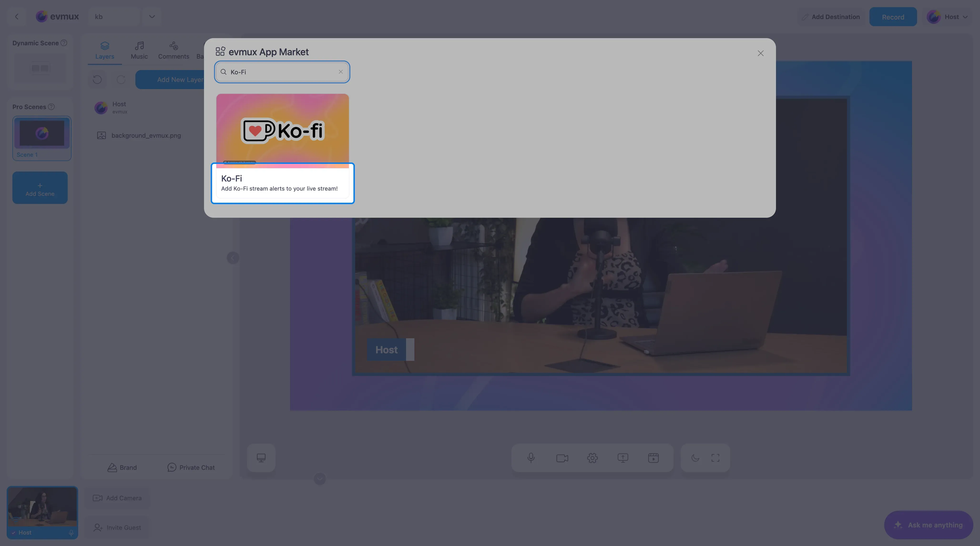Image resolution: width=980 pixels, height=546 pixels.
Task: Click the monitor display icon
Action: click(261, 458)
